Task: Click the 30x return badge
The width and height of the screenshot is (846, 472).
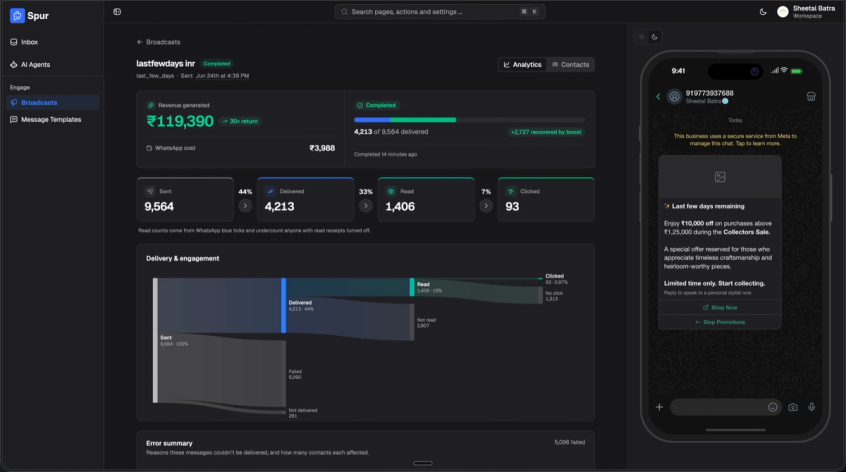Action: pyautogui.click(x=240, y=121)
